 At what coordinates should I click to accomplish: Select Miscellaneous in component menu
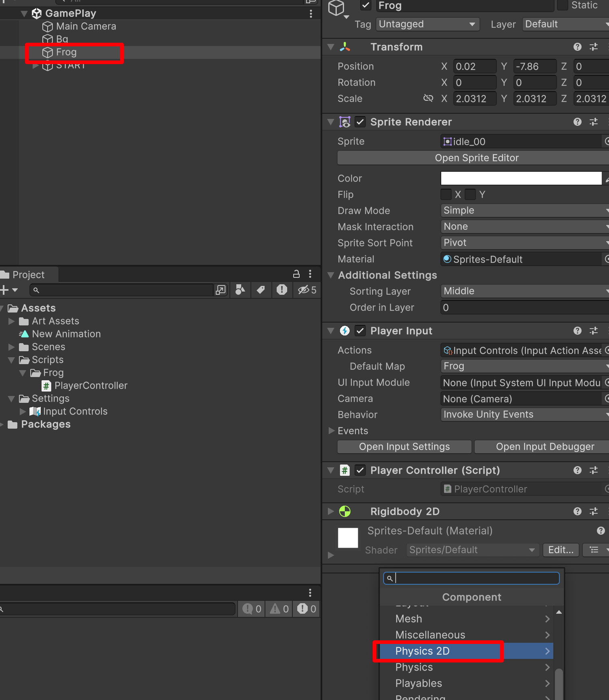click(x=466, y=635)
